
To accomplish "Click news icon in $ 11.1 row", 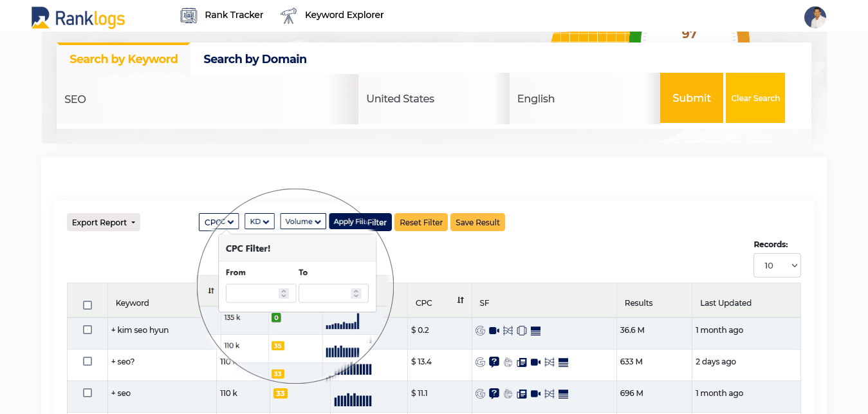I will pyautogui.click(x=522, y=394).
